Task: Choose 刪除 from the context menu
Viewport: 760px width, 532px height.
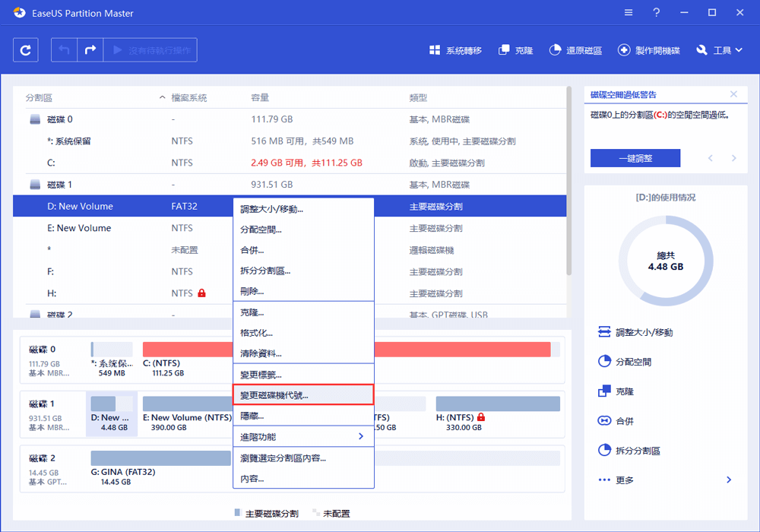Action: tap(303, 291)
